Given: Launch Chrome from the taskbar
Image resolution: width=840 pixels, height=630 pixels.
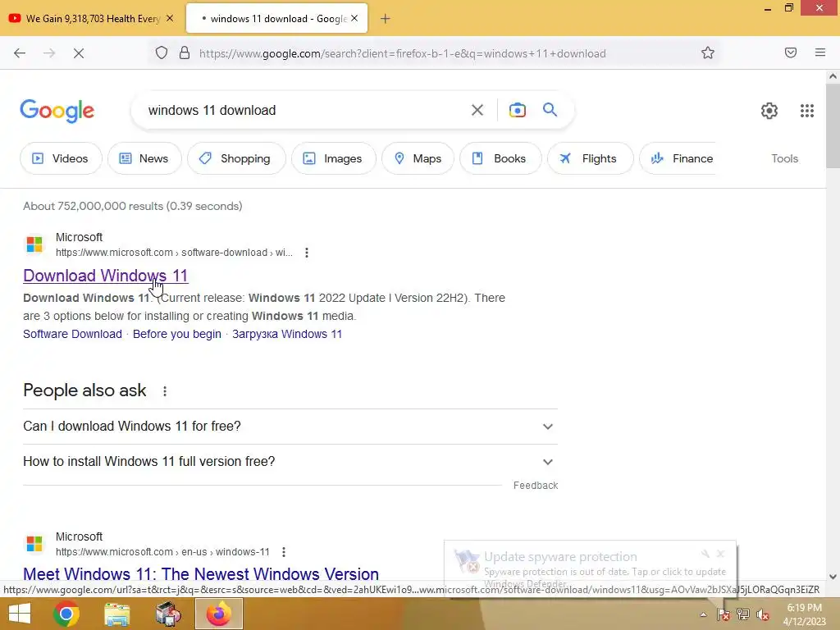Looking at the screenshot, I should tap(66, 614).
